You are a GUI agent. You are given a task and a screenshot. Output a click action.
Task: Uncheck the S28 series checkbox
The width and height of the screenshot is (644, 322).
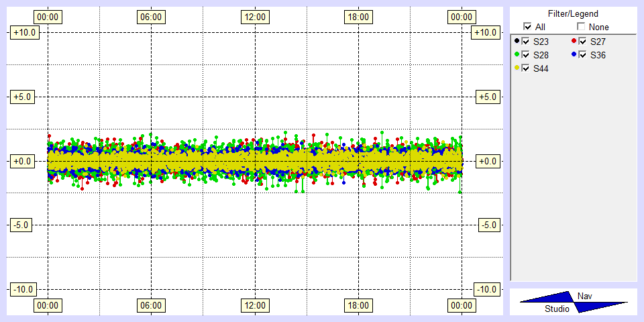[x=526, y=54]
